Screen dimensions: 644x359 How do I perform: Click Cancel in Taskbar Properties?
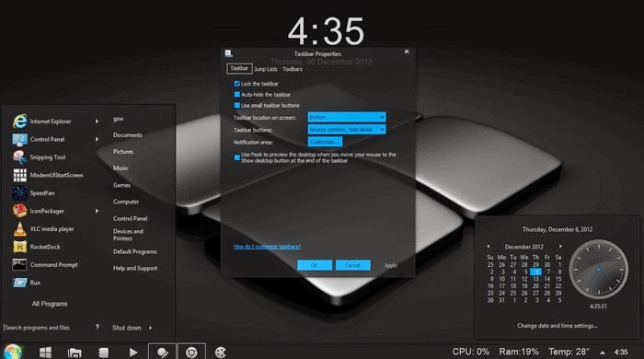click(x=352, y=265)
